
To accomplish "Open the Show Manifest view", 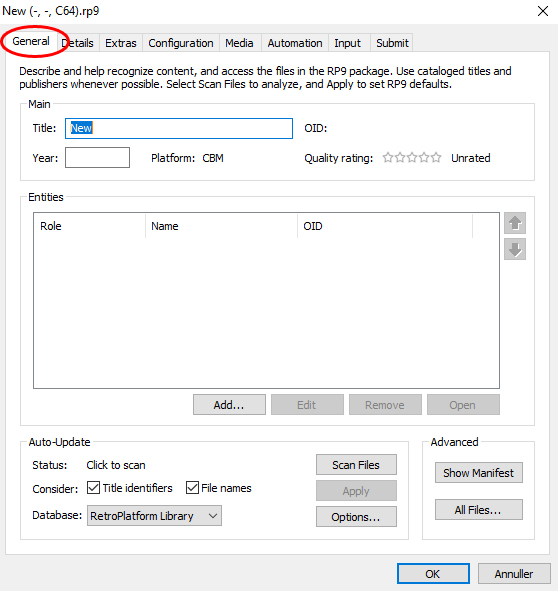I will click(478, 473).
